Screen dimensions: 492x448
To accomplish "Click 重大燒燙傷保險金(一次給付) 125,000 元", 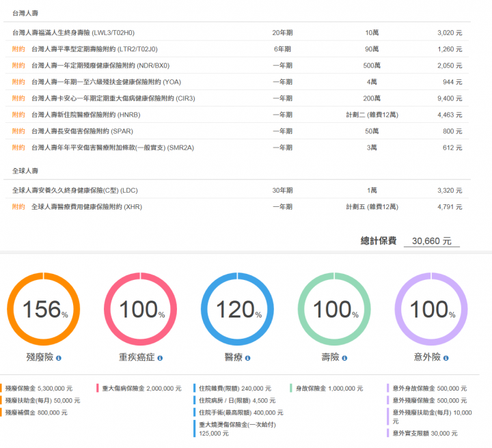I will [238, 429].
